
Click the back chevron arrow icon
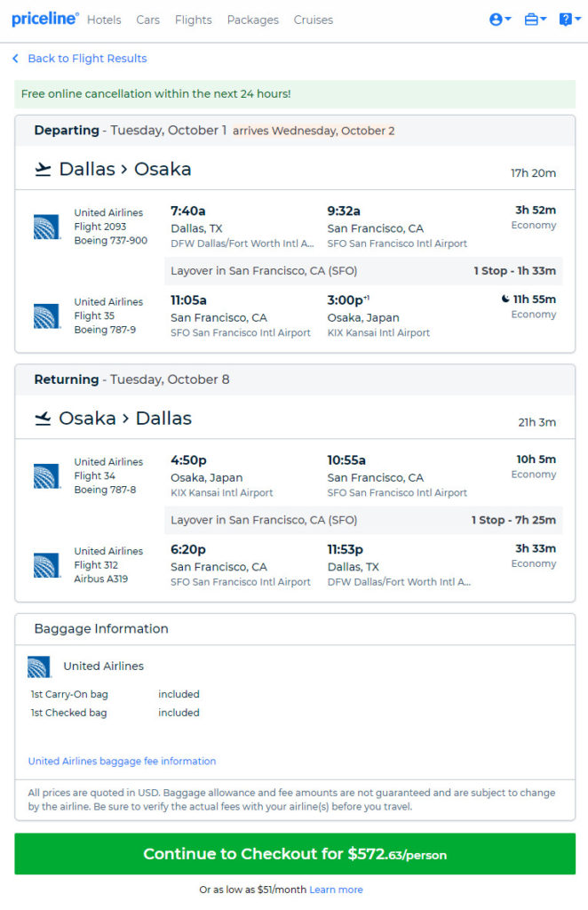[16, 59]
